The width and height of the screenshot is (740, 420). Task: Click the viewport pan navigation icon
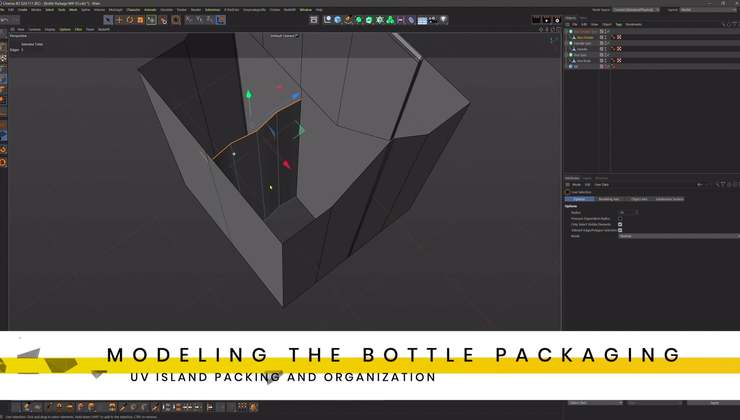[541, 29]
